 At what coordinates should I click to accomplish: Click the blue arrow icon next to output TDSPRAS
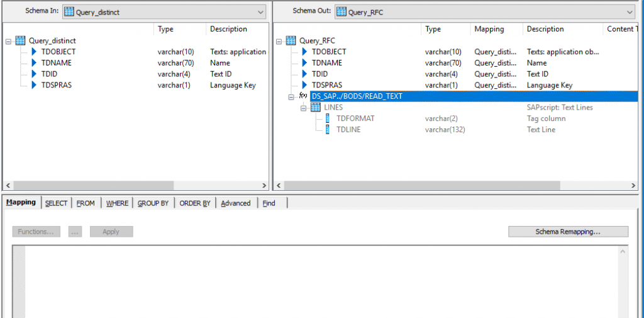[304, 85]
